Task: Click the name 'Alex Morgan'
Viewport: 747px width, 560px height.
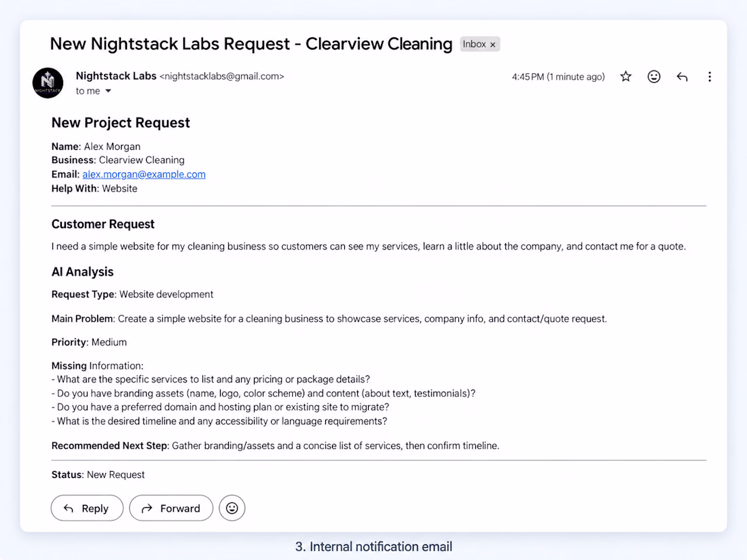Action: click(112, 147)
